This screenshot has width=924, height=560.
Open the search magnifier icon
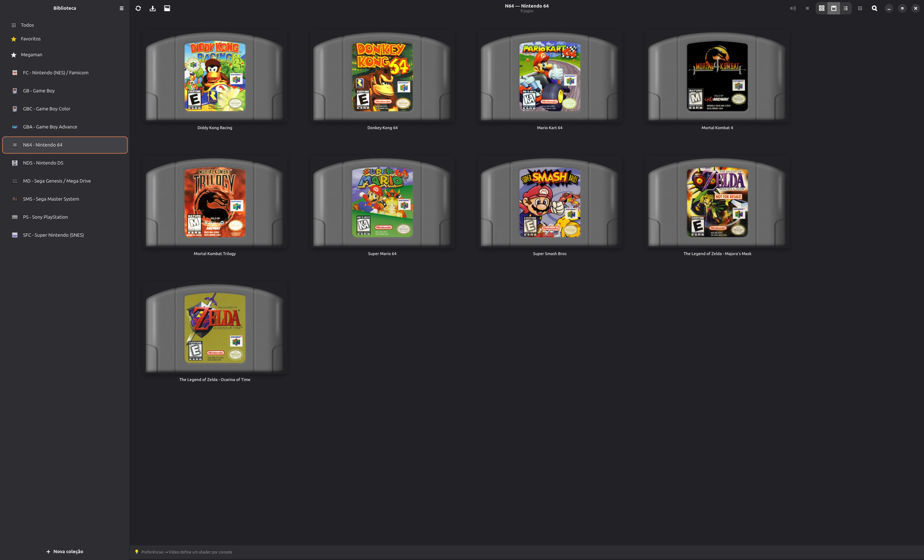point(874,8)
